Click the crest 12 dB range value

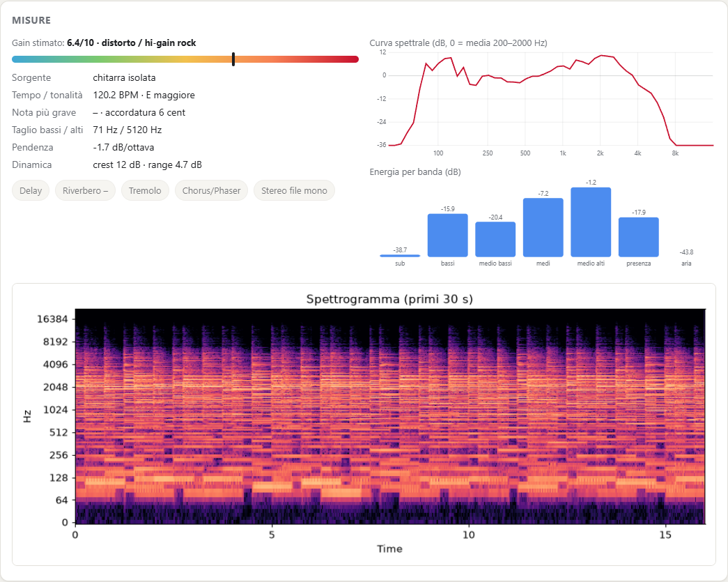[147, 164]
